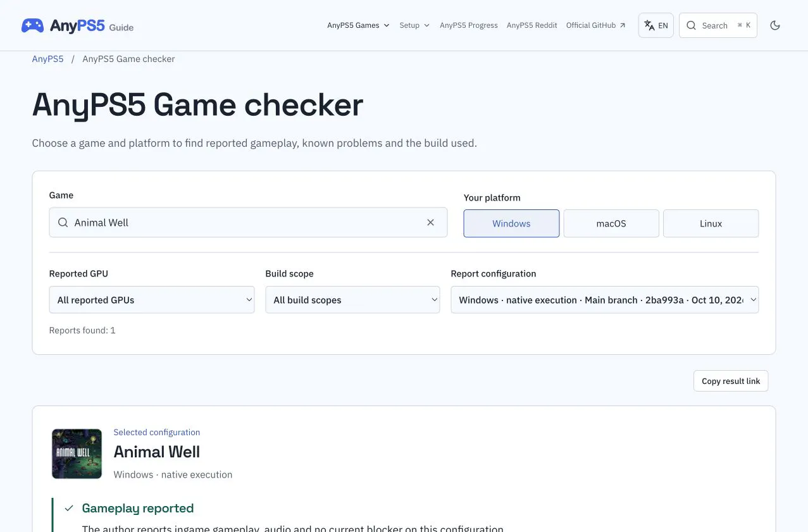The width and height of the screenshot is (808, 532).
Task: Select the Windows platform option
Action: pos(511,223)
